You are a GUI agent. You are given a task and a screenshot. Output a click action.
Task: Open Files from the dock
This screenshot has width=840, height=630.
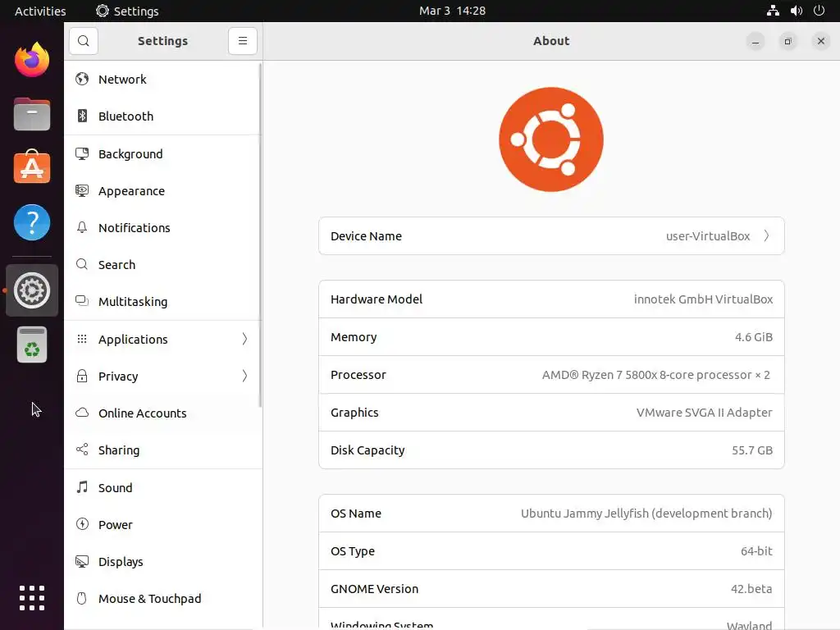tap(32, 114)
